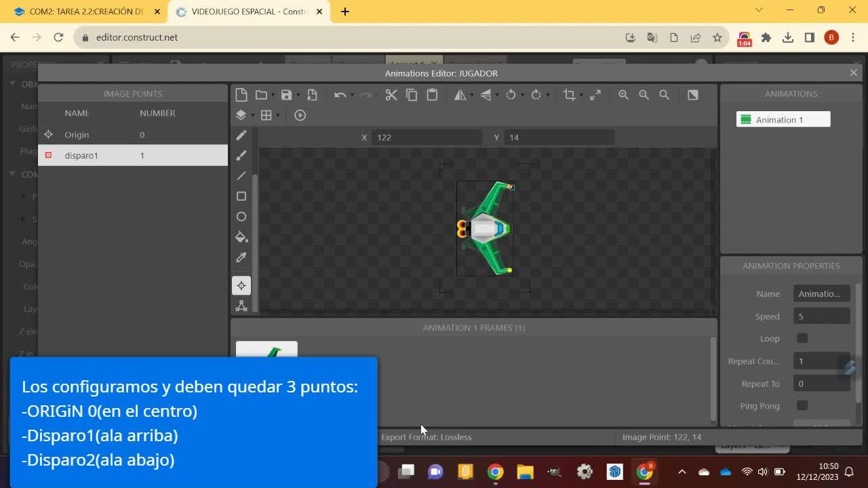This screenshot has width=868, height=488.
Task: Select the Ellipse shape tool
Action: [241, 217]
